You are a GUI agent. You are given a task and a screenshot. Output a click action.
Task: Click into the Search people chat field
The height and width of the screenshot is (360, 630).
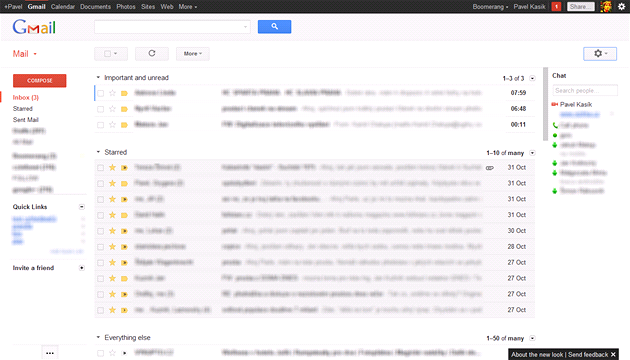[585, 90]
